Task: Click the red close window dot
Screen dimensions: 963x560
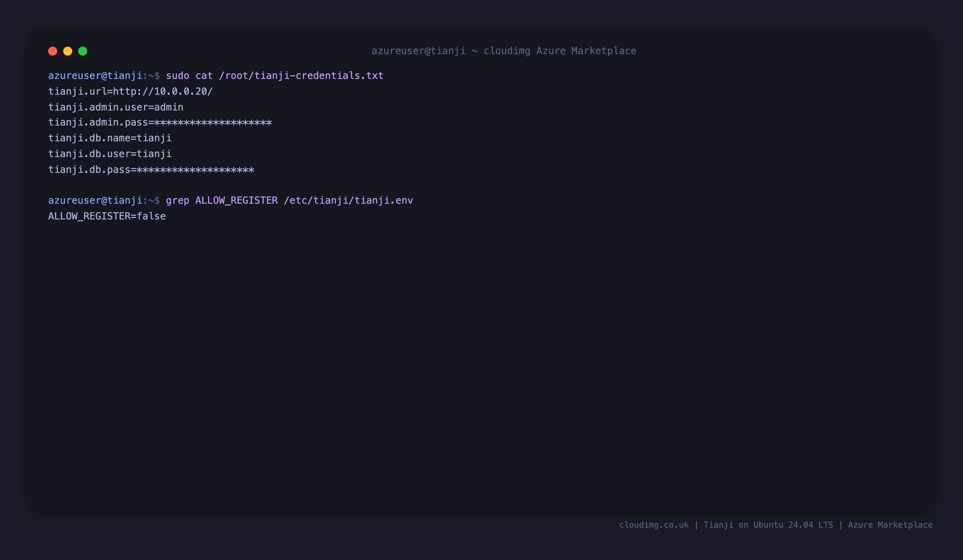Action: [53, 51]
